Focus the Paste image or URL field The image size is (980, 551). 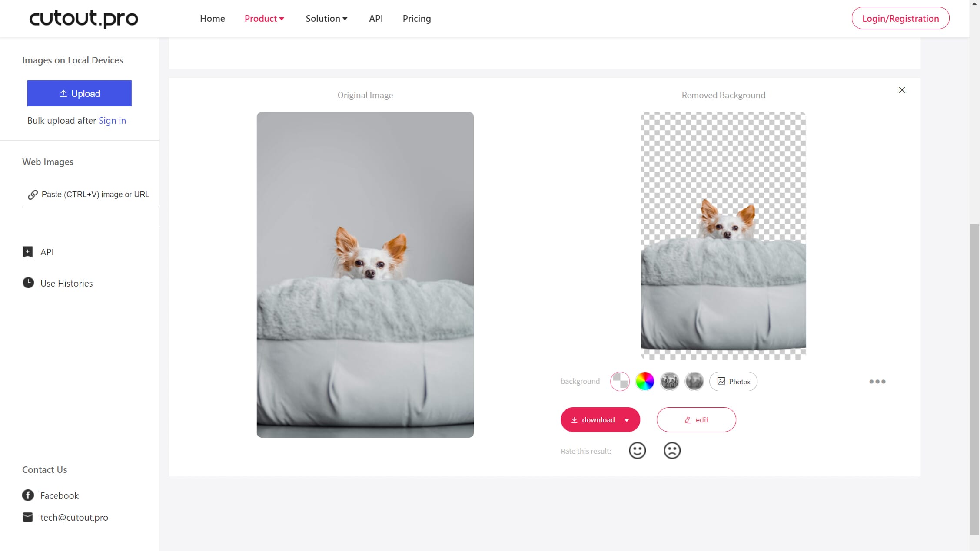[90, 195]
